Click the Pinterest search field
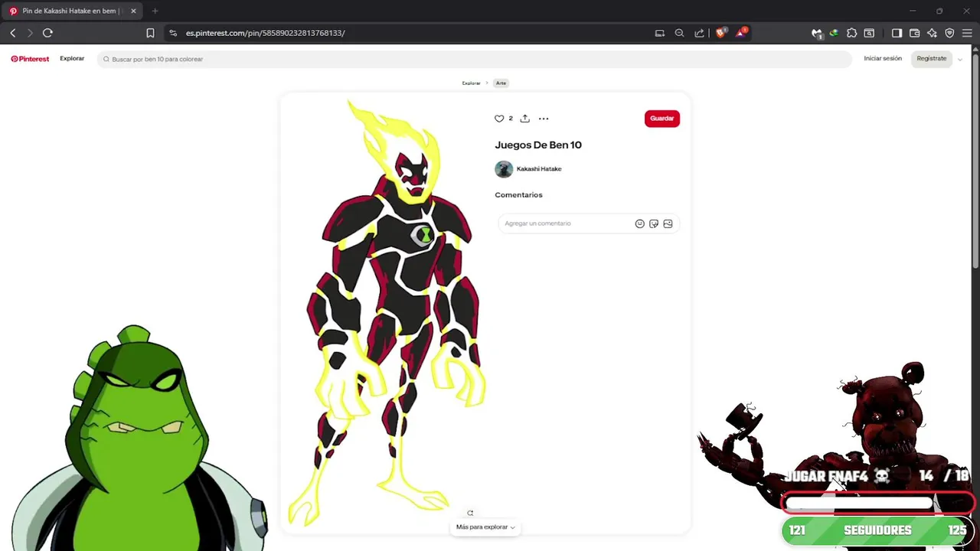Screen dimensions: 980x551 pyautogui.click(x=474, y=59)
